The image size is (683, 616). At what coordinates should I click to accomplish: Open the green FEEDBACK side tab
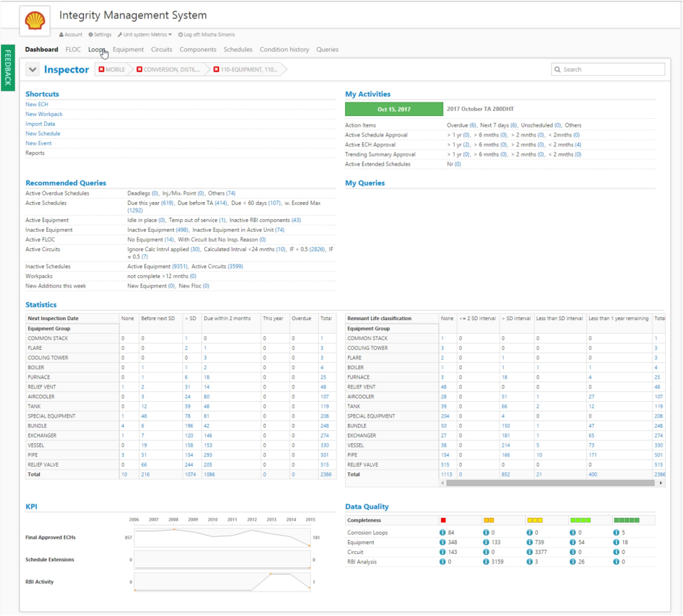(x=9, y=68)
